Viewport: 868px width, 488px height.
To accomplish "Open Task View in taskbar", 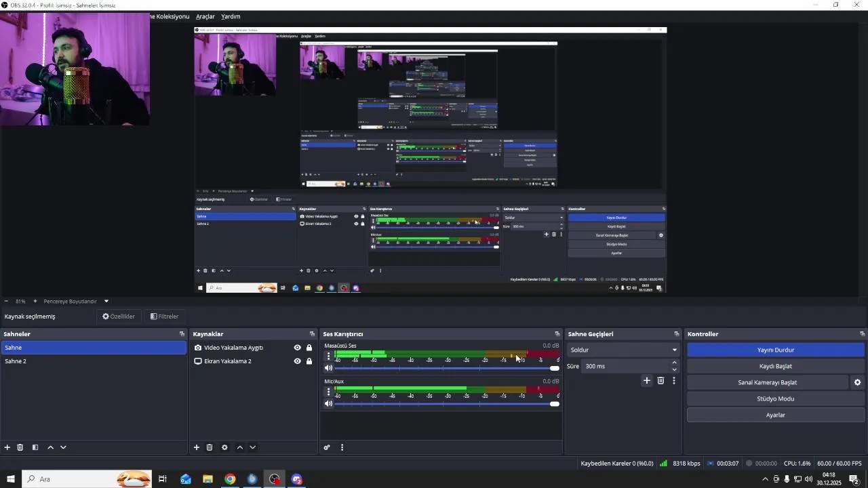I will click(163, 479).
